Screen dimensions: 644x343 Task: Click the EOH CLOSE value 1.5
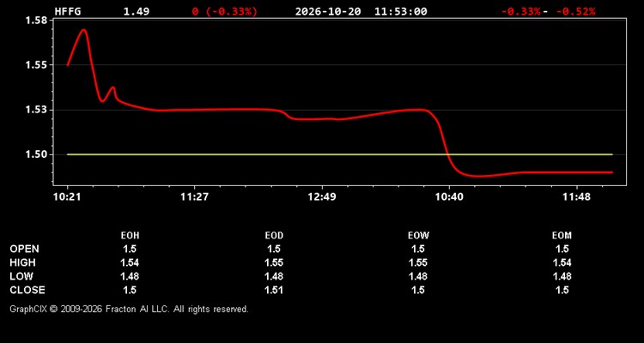(130, 290)
